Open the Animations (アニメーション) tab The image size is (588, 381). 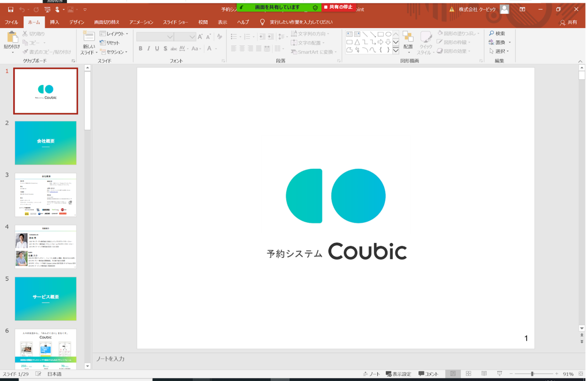tap(141, 22)
